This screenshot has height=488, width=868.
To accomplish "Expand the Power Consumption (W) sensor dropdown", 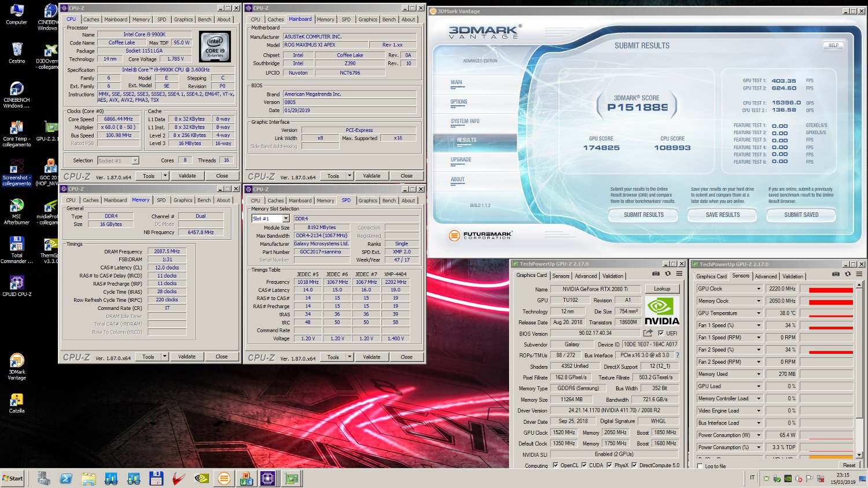I will 758,435.
